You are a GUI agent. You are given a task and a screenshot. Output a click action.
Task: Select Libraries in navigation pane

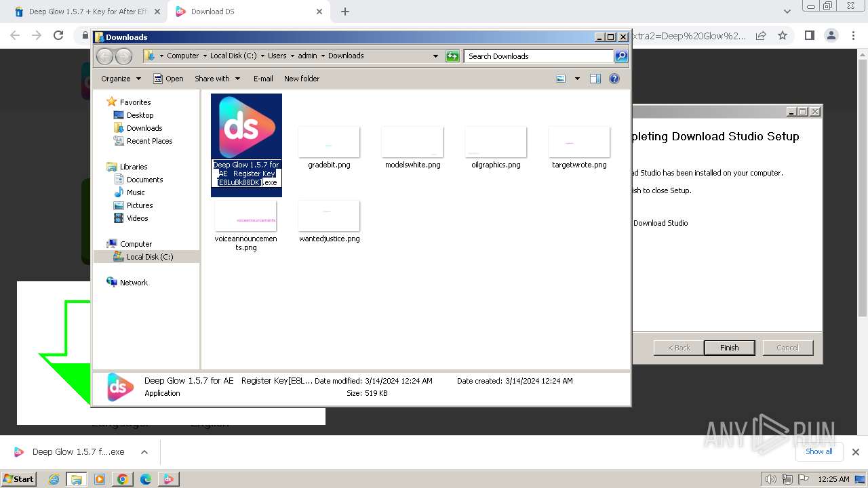127,167
